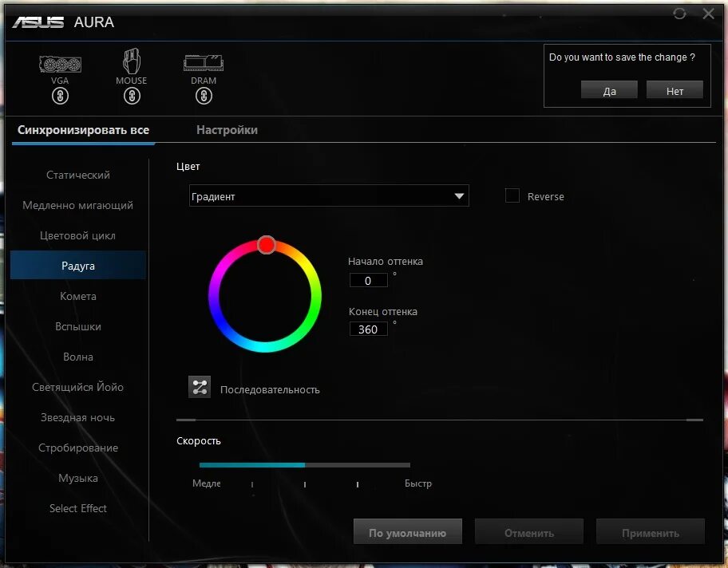Click По умолчанию button
Screen dimensions: 728x568
pyautogui.click(x=408, y=532)
